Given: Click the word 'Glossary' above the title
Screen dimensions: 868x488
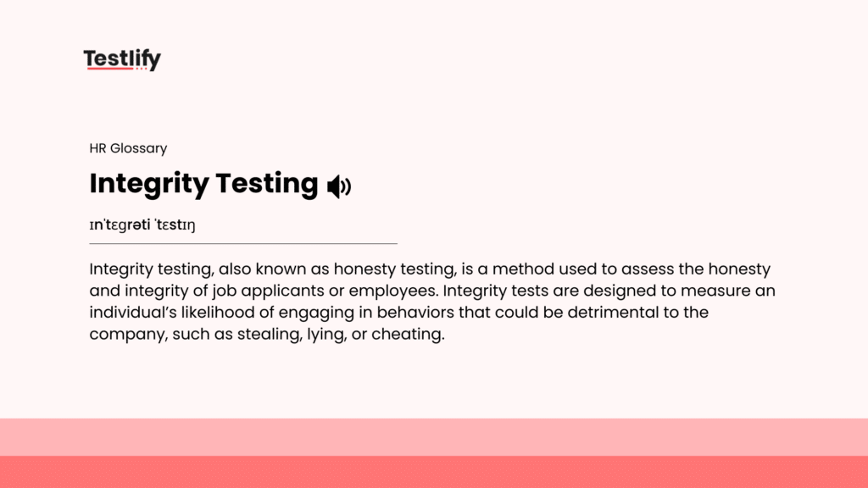Looking at the screenshot, I should 138,148.
